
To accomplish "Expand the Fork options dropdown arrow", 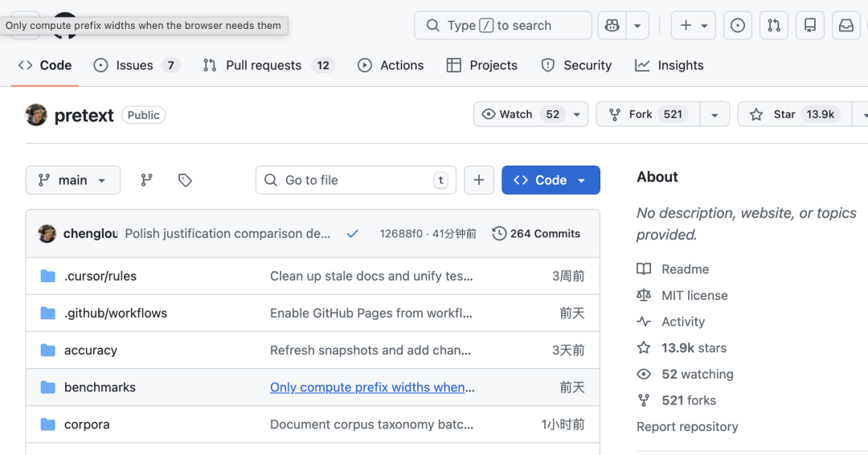I will click(714, 115).
